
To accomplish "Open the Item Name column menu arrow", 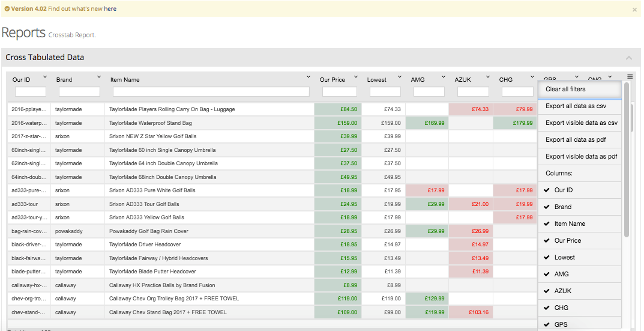I will pyautogui.click(x=308, y=77).
